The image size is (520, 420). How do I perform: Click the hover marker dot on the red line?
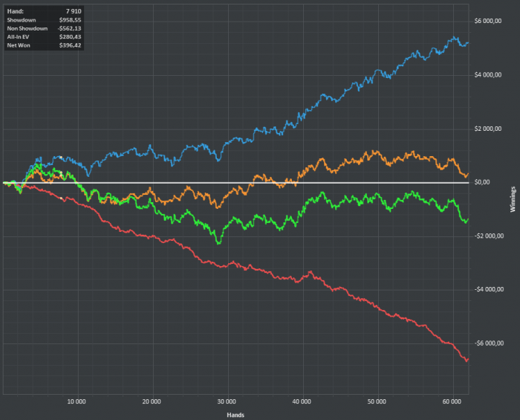click(61, 198)
